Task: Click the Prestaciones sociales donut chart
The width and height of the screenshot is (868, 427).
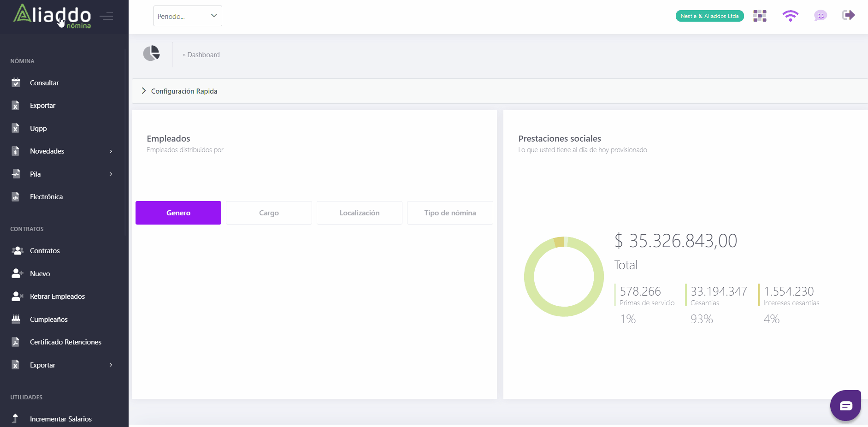Action: coord(564,277)
